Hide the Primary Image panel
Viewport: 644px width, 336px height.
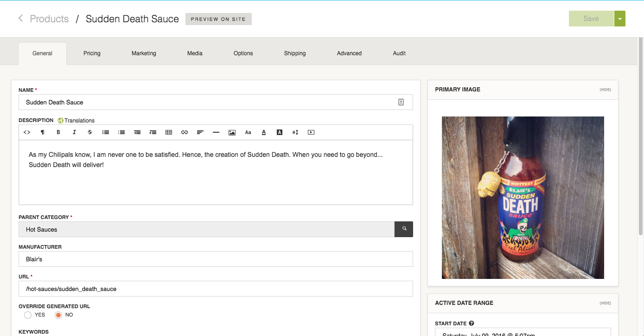click(x=605, y=90)
